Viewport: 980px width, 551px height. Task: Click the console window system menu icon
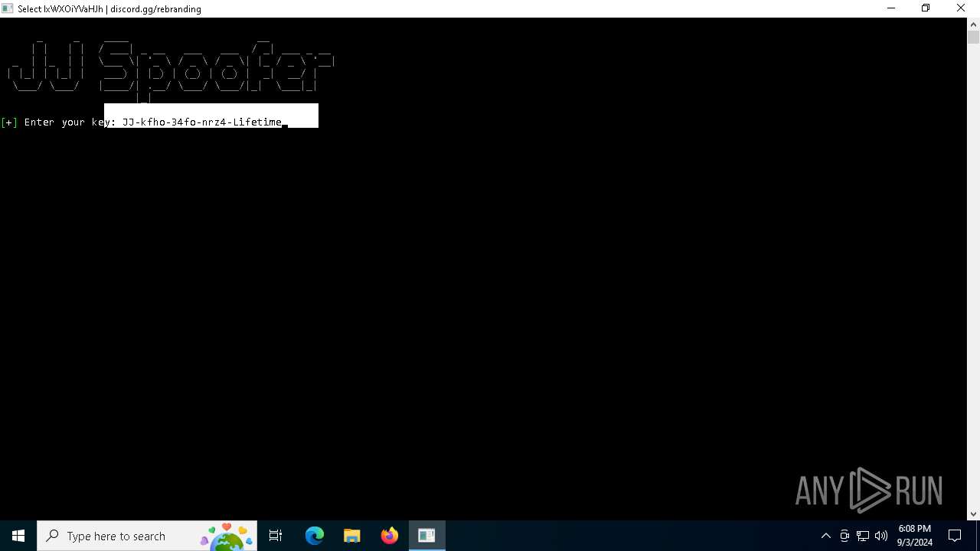point(8,8)
